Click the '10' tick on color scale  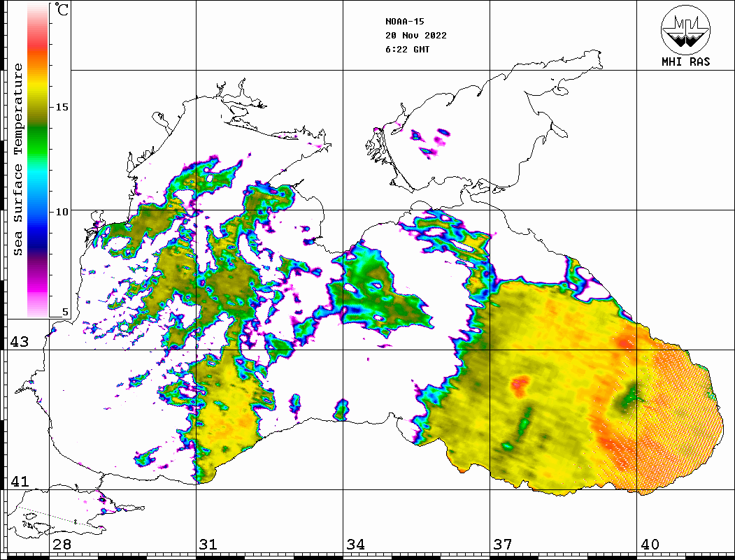click(62, 212)
